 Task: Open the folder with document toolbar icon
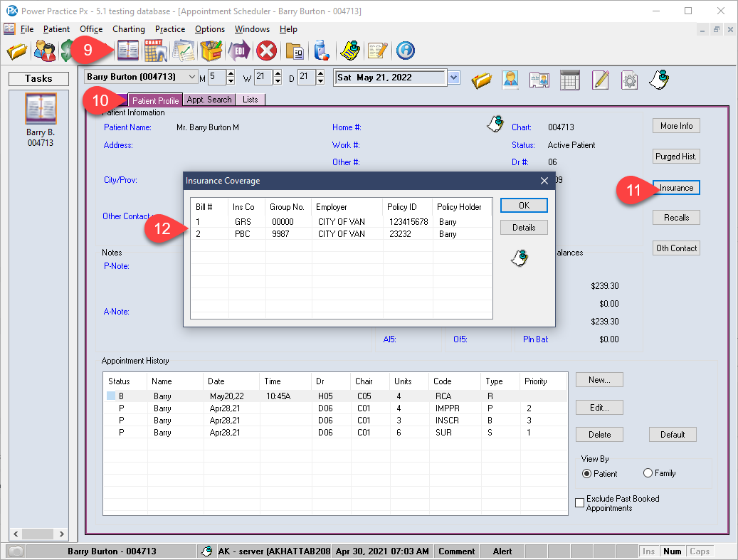pyautogui.click(x=295, y=51)
